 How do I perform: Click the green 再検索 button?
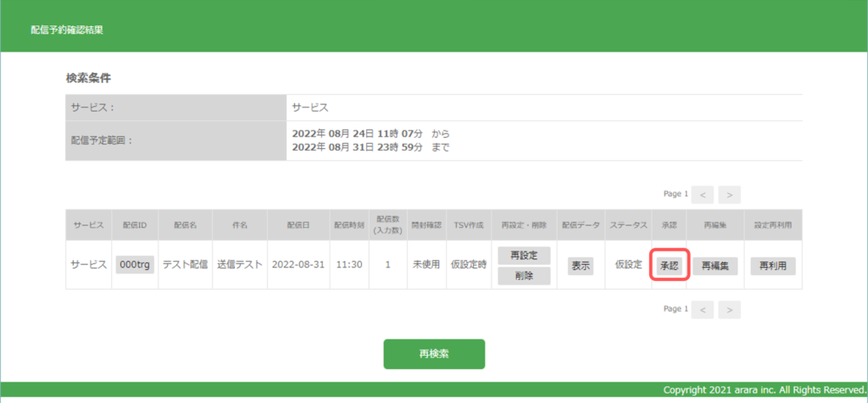[434, 354]
